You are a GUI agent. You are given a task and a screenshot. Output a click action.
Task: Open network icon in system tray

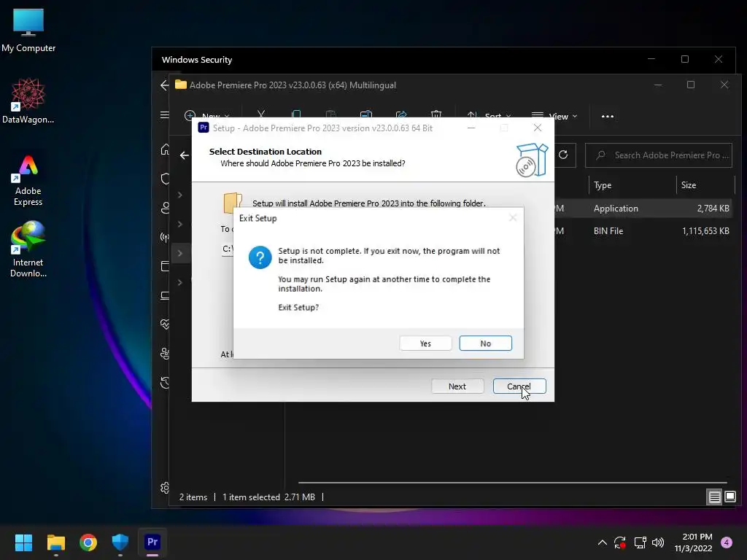coord(640,542)
